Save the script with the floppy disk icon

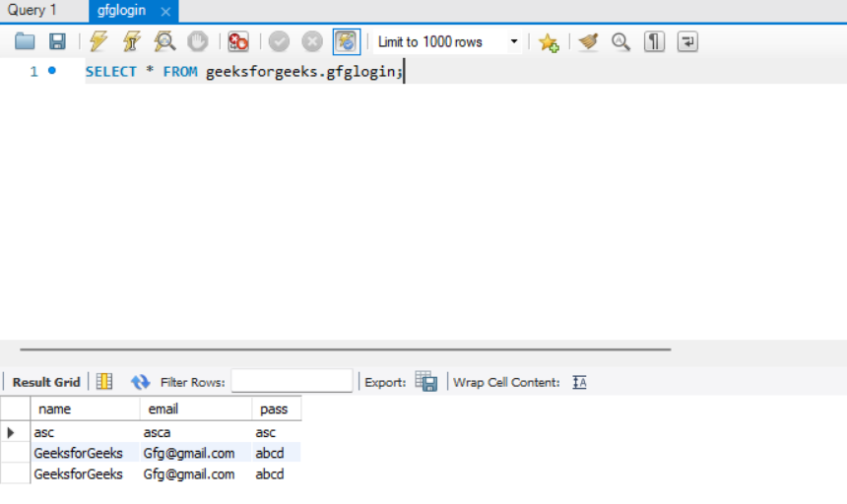[x=57, y=41]
